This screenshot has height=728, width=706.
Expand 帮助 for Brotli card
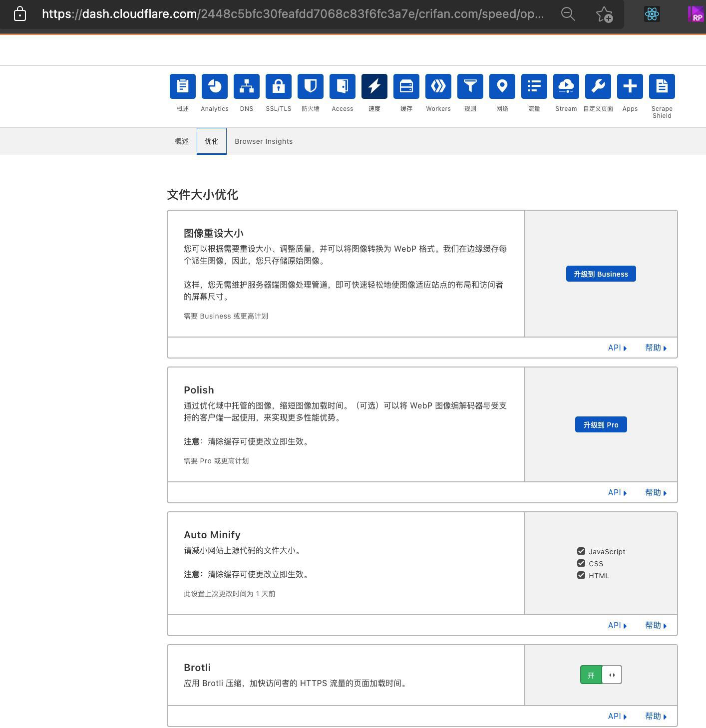[656, 716]
